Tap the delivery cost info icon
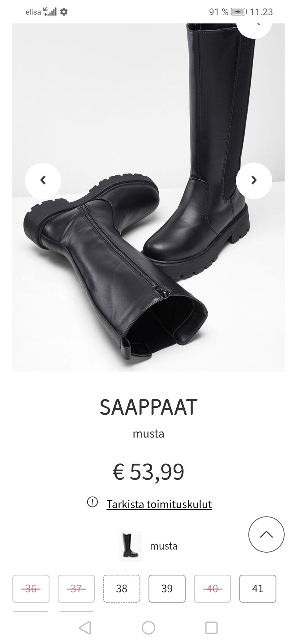This screenshot has width=297, height=644. pyautogui.click(x=93, y=502)
